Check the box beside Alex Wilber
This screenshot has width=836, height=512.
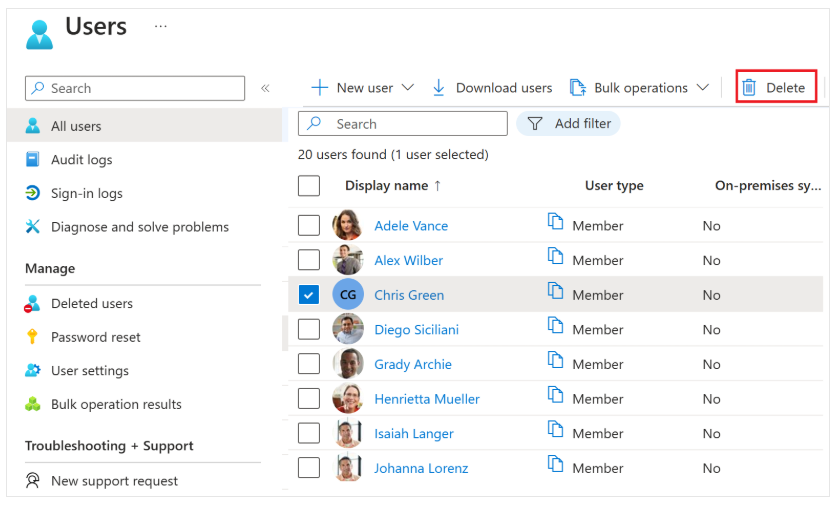click(309, 260)
